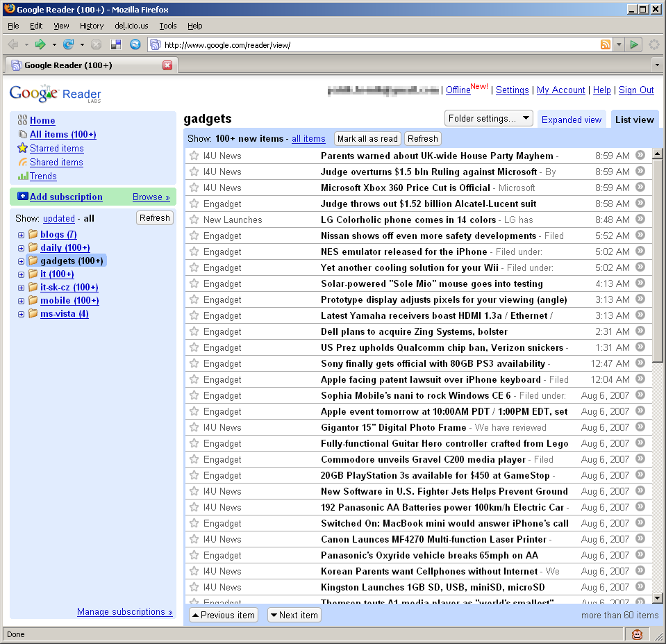Star the Yet another cooling solution Wii item
This screenshot has height=644, width=666.
(194, 267)
